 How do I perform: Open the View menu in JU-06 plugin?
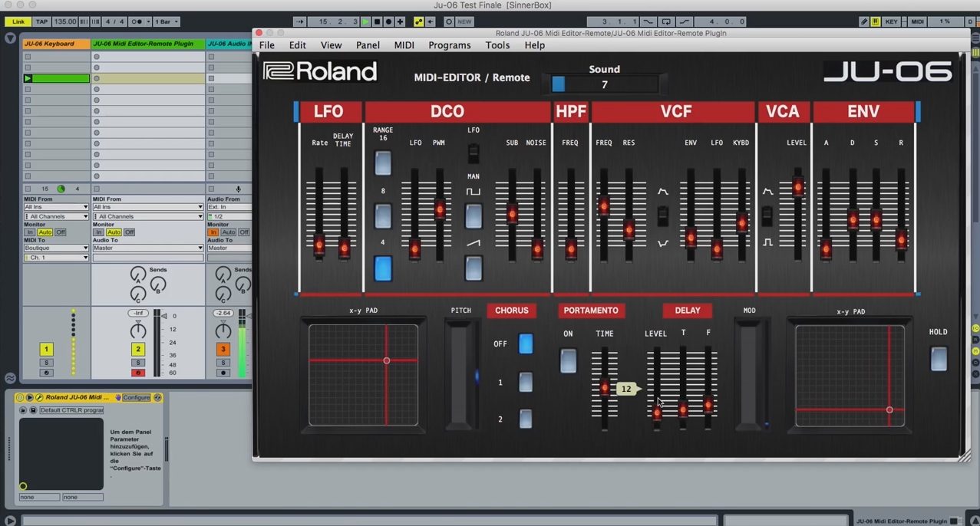[x=331, y=45]
